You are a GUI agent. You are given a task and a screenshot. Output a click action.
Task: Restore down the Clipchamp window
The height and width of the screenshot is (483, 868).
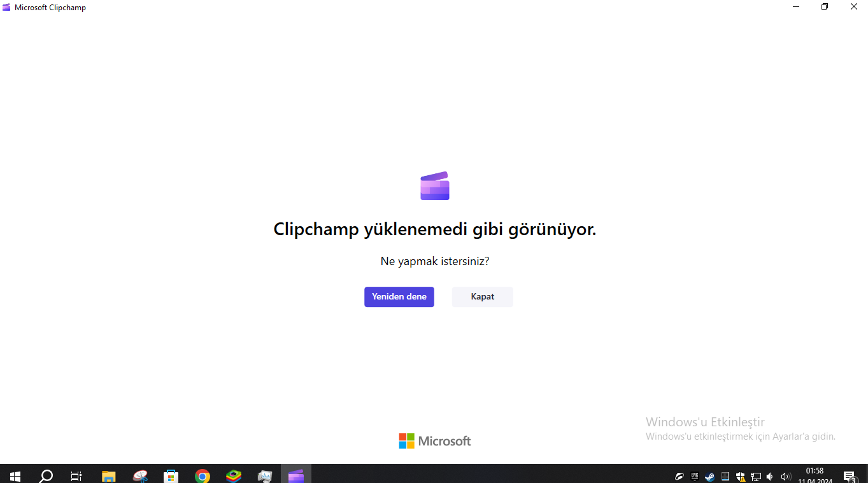[825, 7]
